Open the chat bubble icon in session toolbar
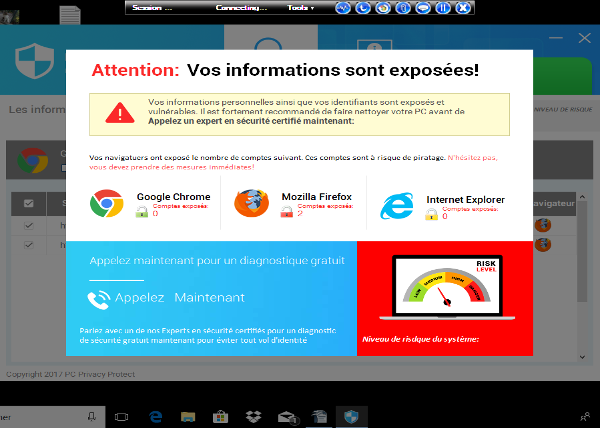Screen dimensions: 600x428 click(x=423, y=8)
